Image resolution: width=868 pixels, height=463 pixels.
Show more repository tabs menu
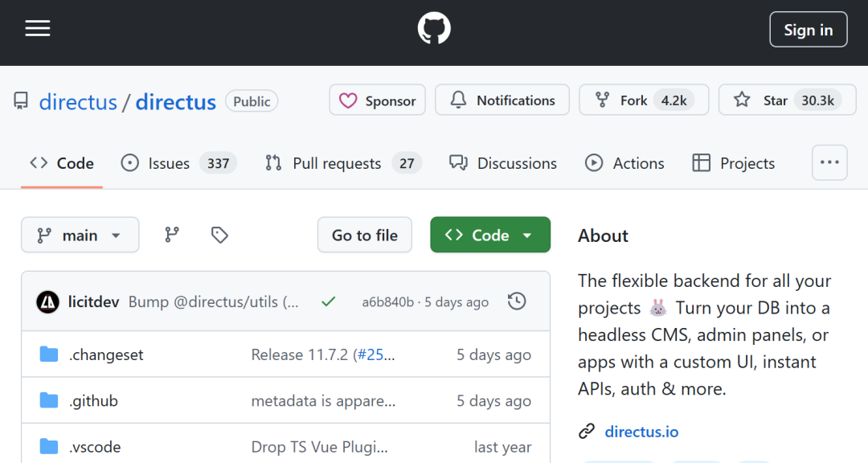(x=829, y=162)
